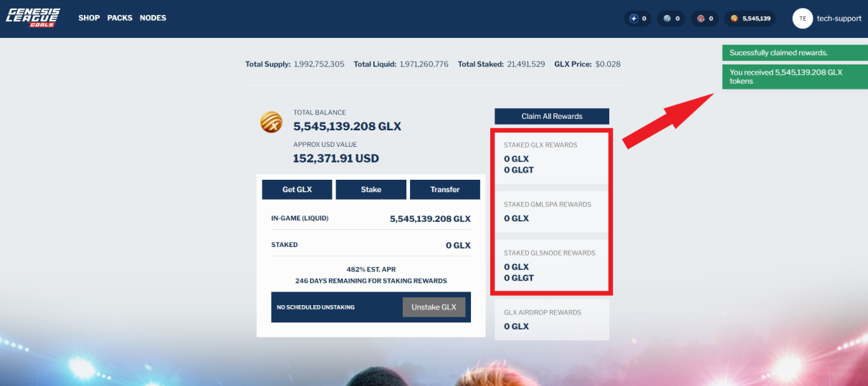868x386 pixels.
Task: Click the GLX coin icon beside Total Balance
Action: pos(271,122)
